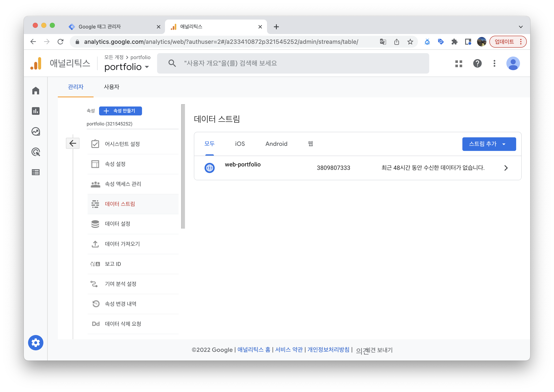Viewport: 554px width, 392px height.
Task: Open 데이터 설정 menu item
Action: tap(133, 224)
